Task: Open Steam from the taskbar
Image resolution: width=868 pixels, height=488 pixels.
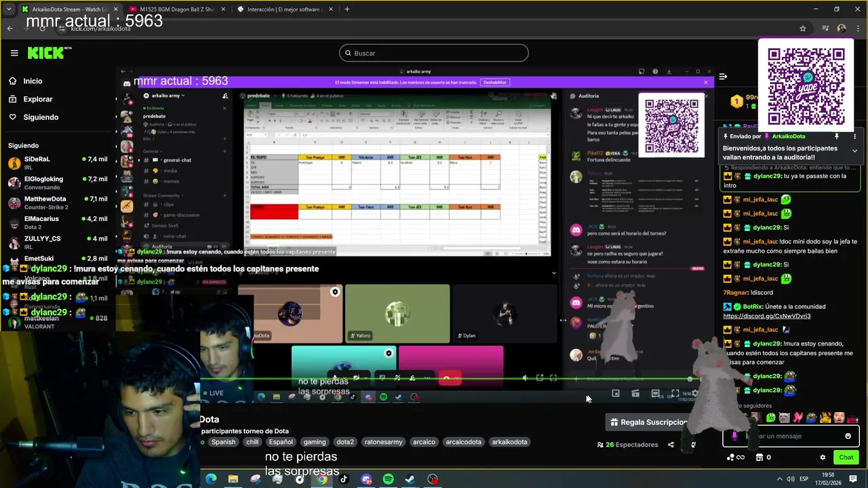Action: [410, 479]
